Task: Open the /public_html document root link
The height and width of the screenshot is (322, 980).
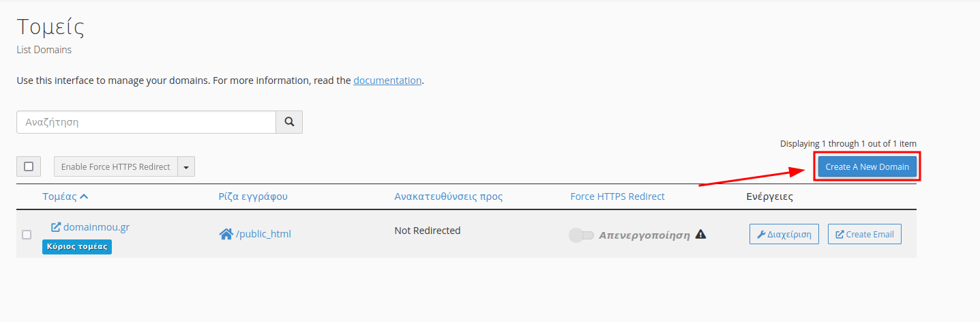Action: [x=263, y=234]
